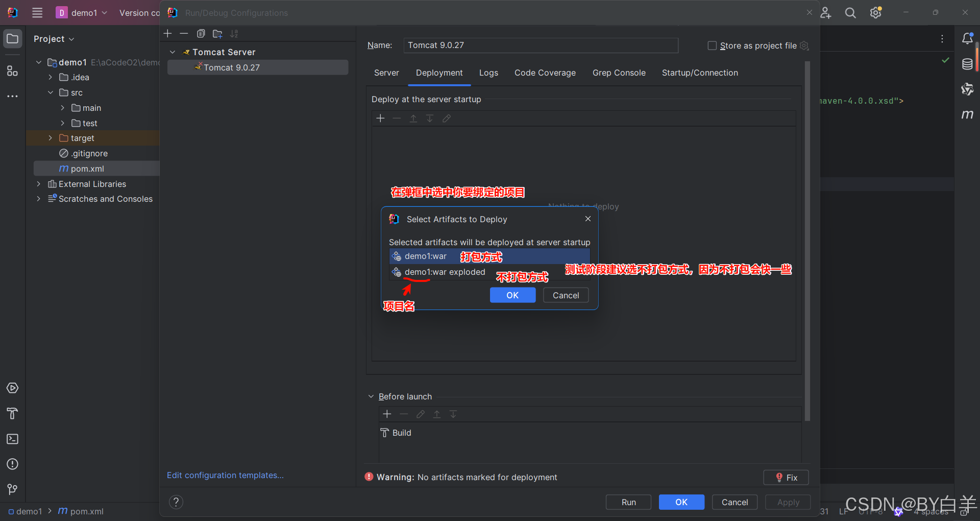The height and width of the screenshot is (521, 980).
Task: Collapse the Tomcat Server configuration group
Action: click(173, 52)
